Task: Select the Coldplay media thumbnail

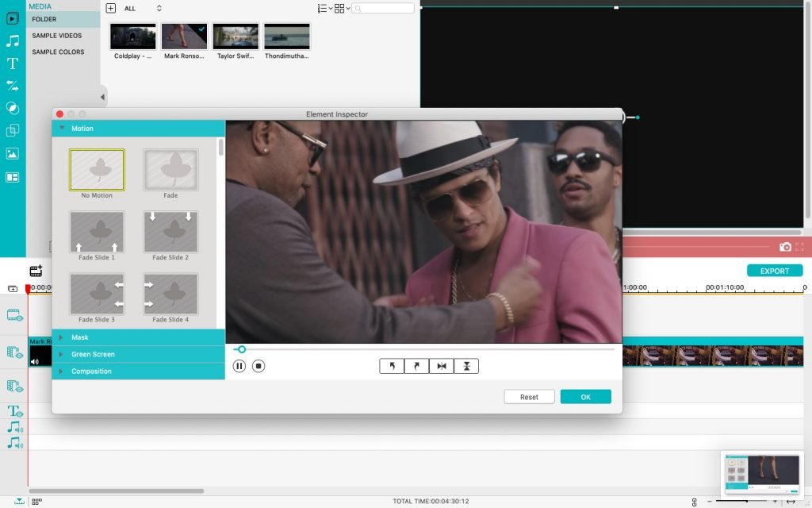Action: point(133,37)
